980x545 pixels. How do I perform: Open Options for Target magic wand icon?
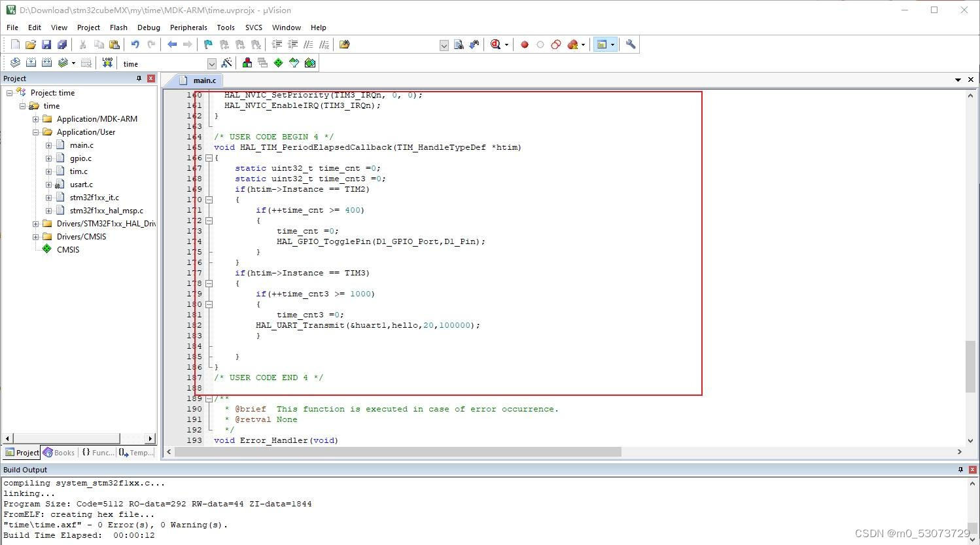pyautogui.click(x=226, y=63)
